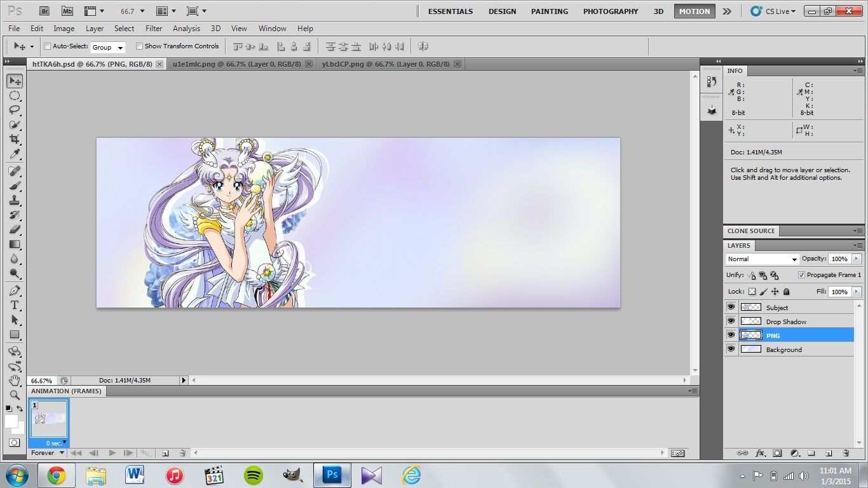The width and height of the screenshot is (868, 488).
Task: Open the Opacity slider arrow
Action: 857,259
